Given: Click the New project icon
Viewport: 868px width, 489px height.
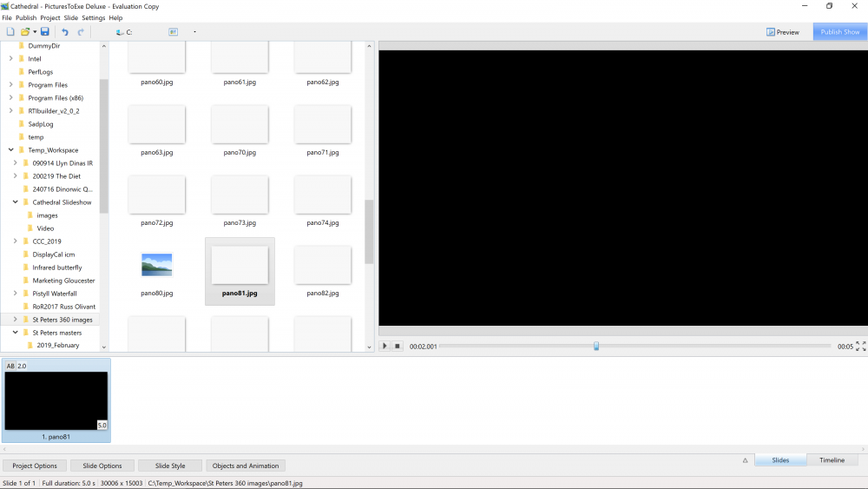Looking at the screenshot, I should (10, 32).
